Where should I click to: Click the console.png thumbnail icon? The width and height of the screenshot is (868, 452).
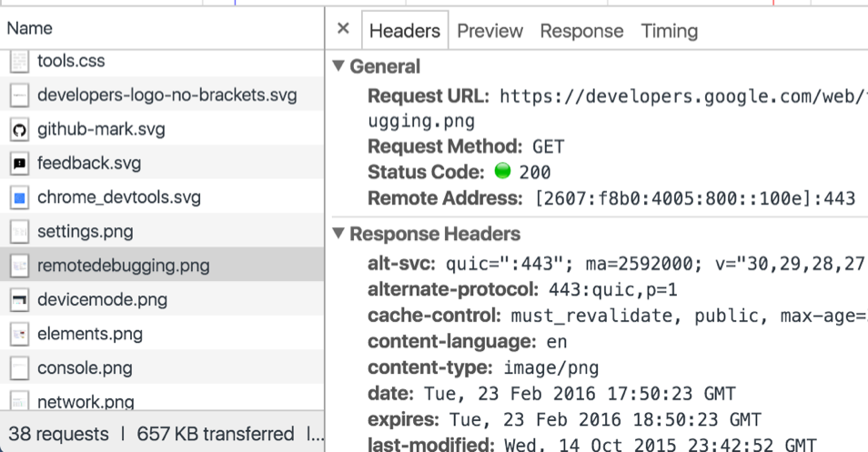point(19,368)
